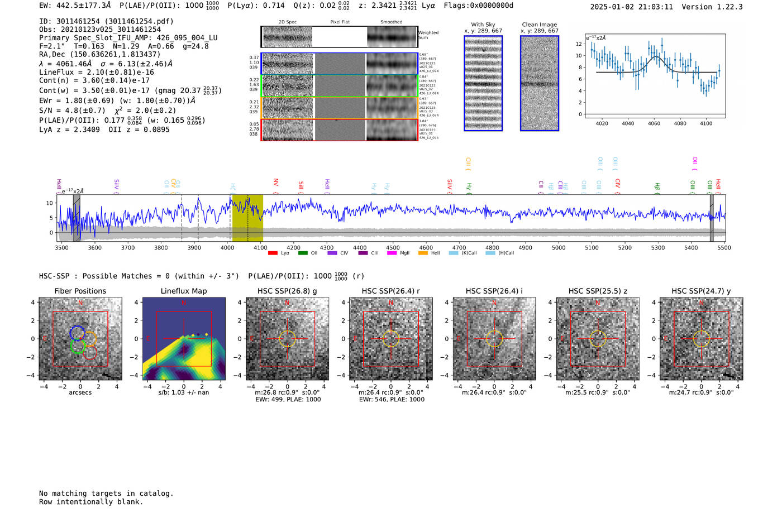Click 'No matching targets in catalog.' text

(106, 493)
